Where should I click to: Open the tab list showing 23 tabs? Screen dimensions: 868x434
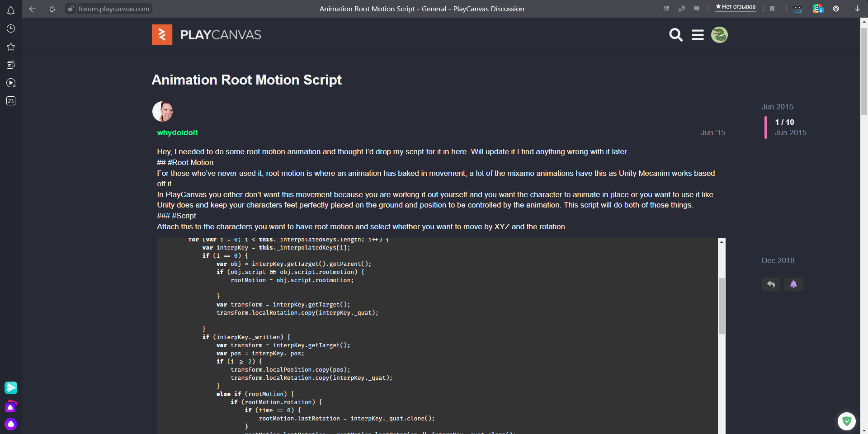[11, 101]
